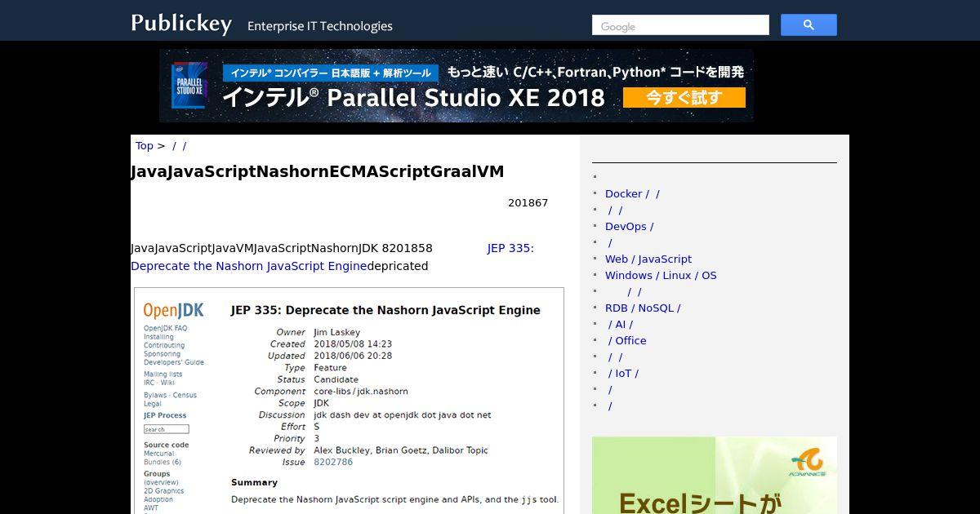Image resolution: width=980 pixels, height=514 pixels.
Task: Click the Summary heading in screenshot
Action: click(x=254, y=483)
